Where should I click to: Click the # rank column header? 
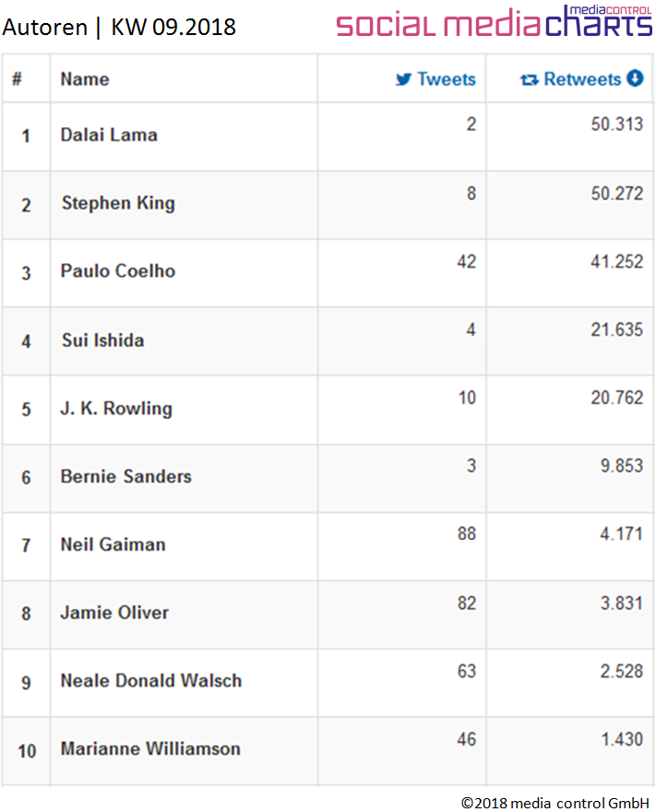[x=18, y=79]
